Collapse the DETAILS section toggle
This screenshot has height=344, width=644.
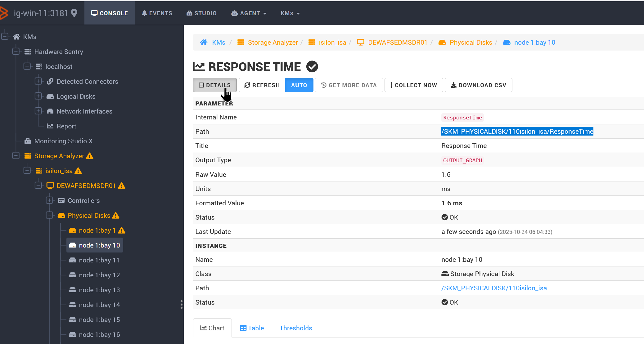click(x=215, y=85)
